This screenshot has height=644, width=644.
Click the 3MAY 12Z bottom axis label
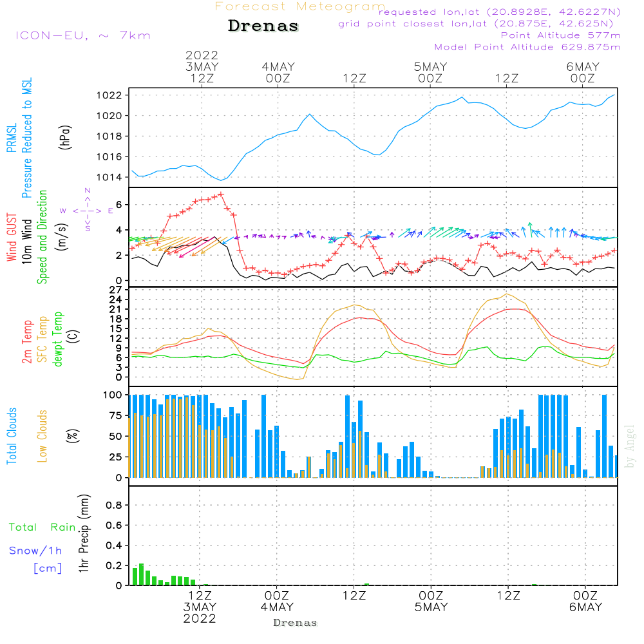coord(200,607)
